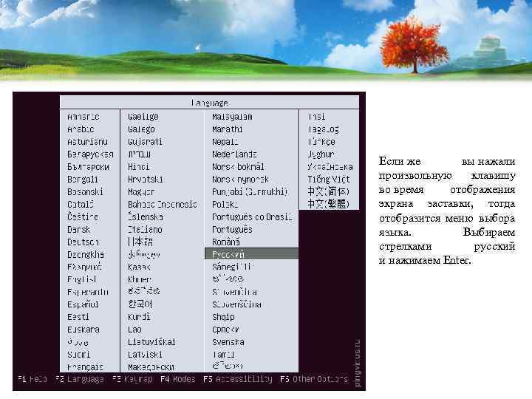The image size is (532, 399).
Task: Pick Euskara from the list
Action: point(83,330)
